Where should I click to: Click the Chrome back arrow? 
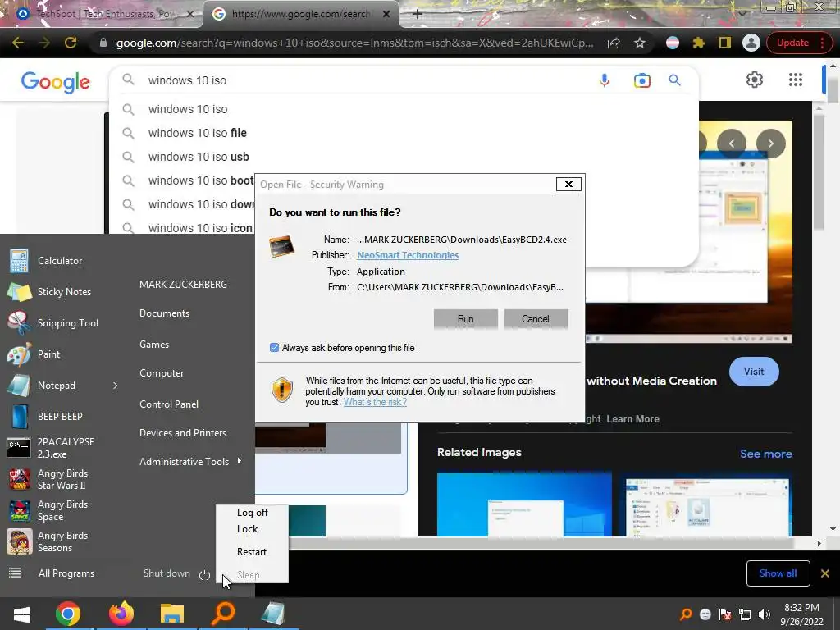(x=18, y=43)
